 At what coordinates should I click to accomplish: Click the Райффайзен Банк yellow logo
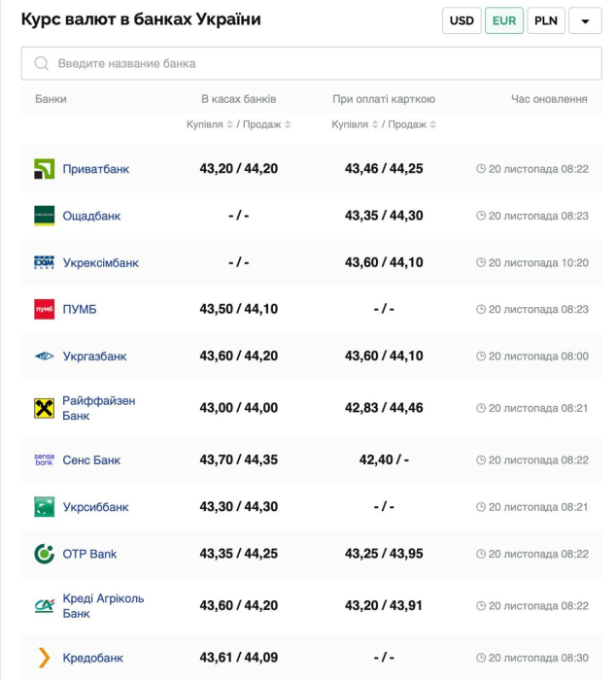(x=45, y=408)
